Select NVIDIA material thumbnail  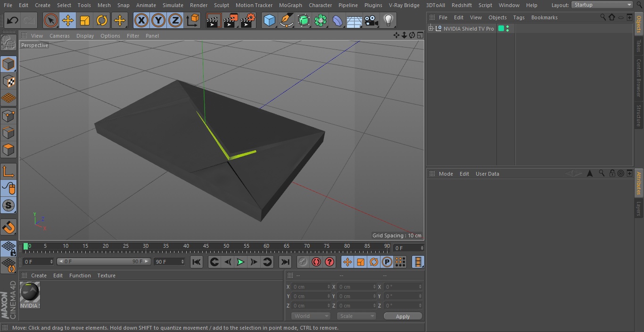(x=30, y=292)
